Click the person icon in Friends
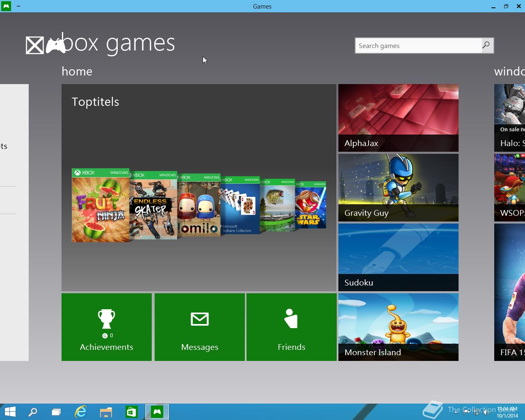Viewport: 525px width, 420px height. click(291, 318)
